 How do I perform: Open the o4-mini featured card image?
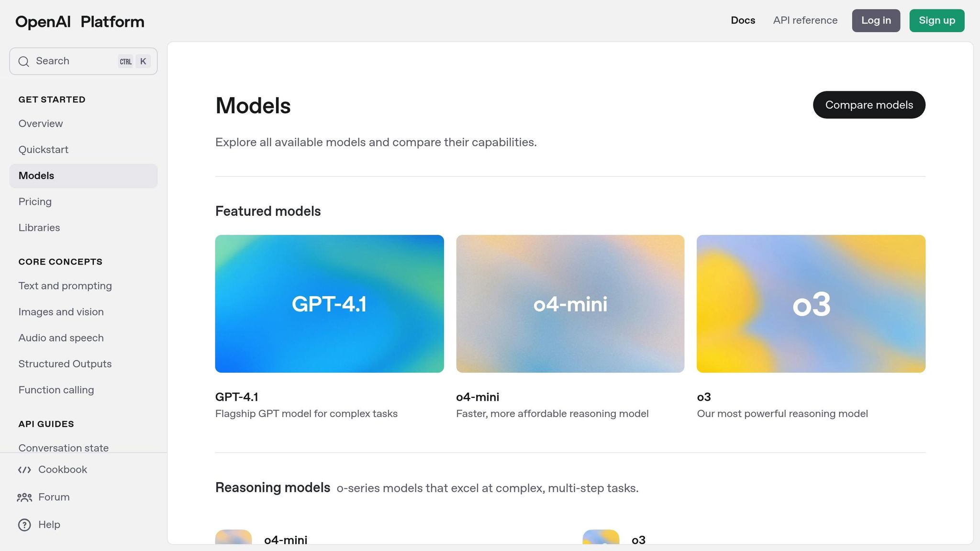pos(570,304)
